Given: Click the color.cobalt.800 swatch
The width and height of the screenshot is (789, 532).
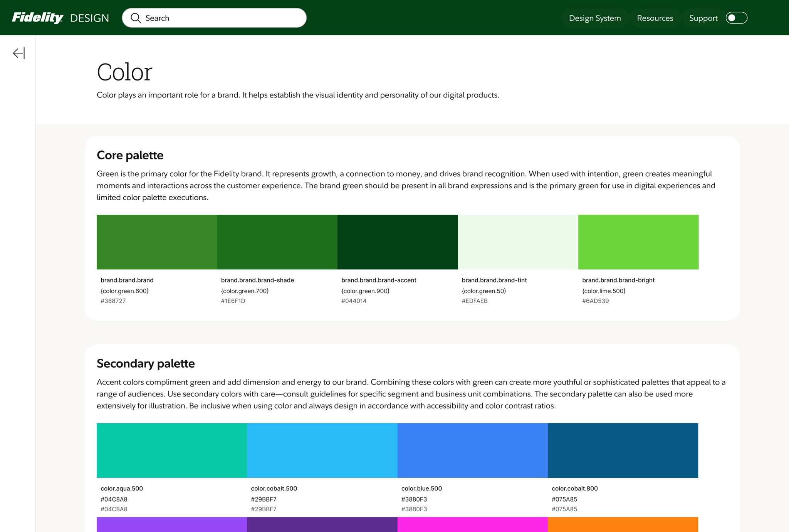Looking at the screenshot, I should (623, 450).
